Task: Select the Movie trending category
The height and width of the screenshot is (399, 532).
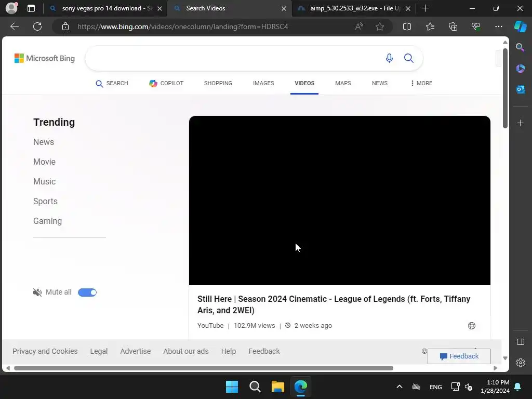Action: [44, 162]
